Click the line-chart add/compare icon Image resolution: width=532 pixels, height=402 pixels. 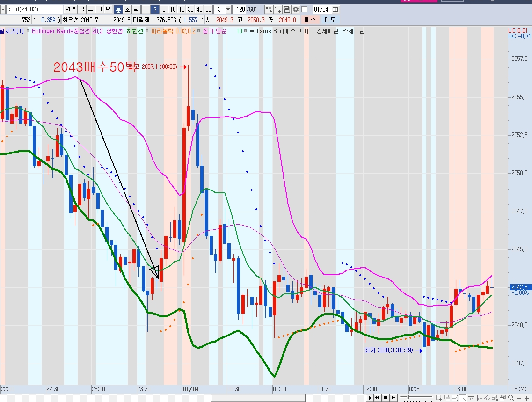[x=278, y=9]
